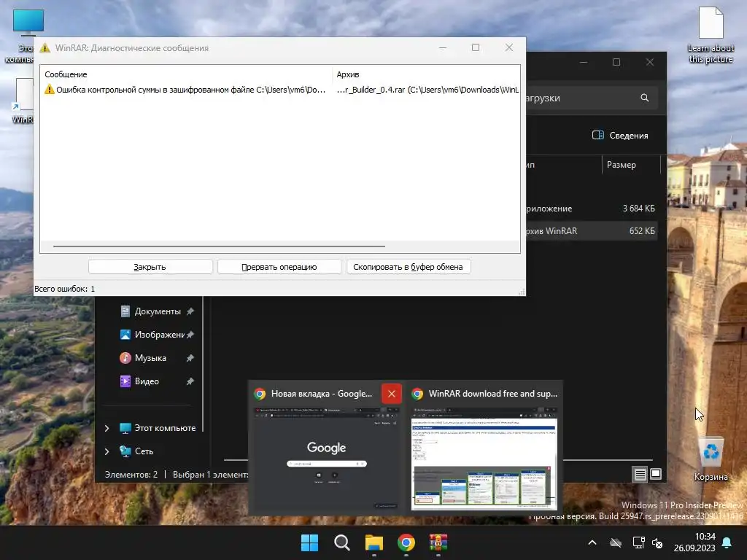Select the 3 684 КБ application file row

click(591, 209)
